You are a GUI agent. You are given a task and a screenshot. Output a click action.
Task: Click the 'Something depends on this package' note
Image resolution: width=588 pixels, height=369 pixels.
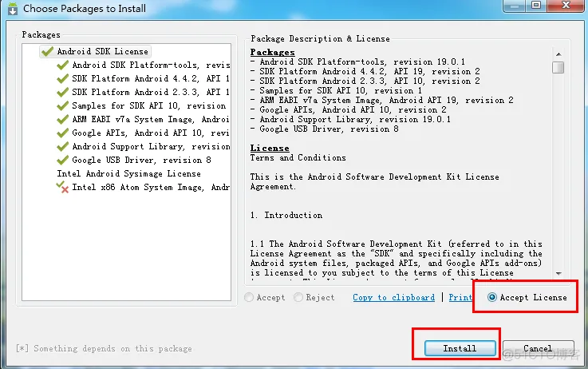[104, 349]
